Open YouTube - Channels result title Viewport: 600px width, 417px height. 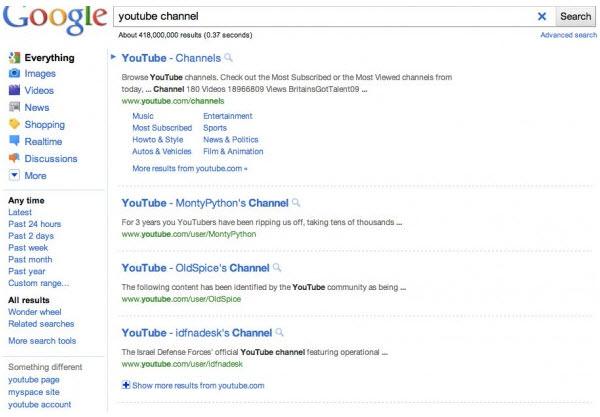[171, 58]
